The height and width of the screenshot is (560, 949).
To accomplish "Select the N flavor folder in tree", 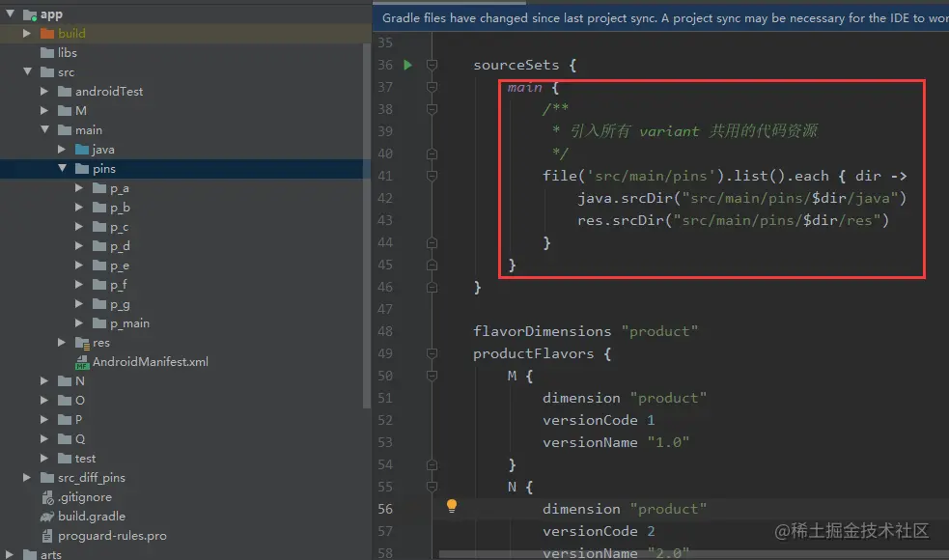I will point(80,380).
